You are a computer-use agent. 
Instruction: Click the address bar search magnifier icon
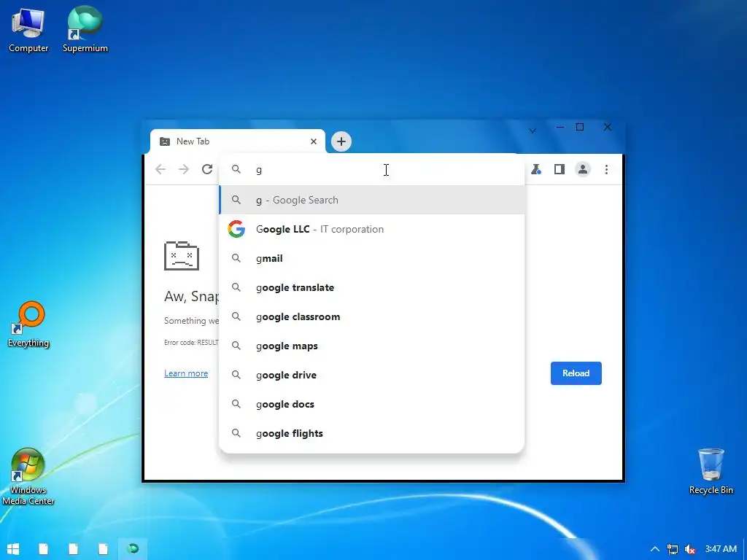236,169
